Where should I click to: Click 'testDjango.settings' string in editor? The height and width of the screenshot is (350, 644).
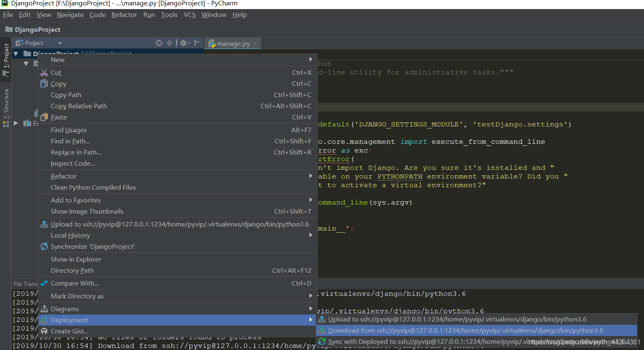[520, 124]
